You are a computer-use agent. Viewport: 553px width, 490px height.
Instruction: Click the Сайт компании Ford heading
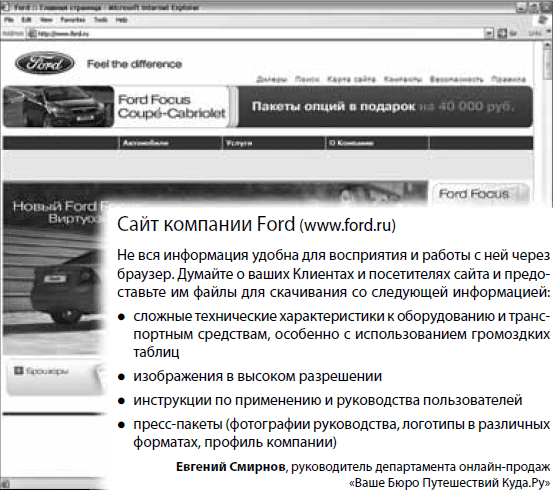[x=256, y=224]
